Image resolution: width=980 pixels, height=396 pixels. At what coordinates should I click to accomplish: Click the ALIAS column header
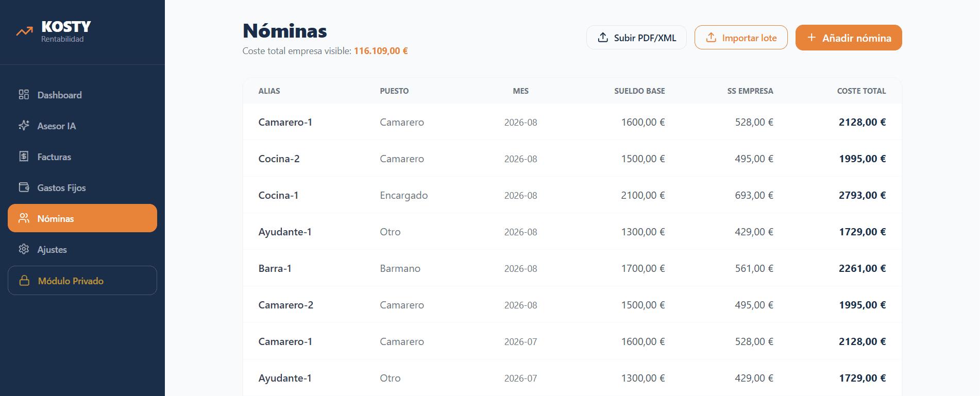(269, 91)
